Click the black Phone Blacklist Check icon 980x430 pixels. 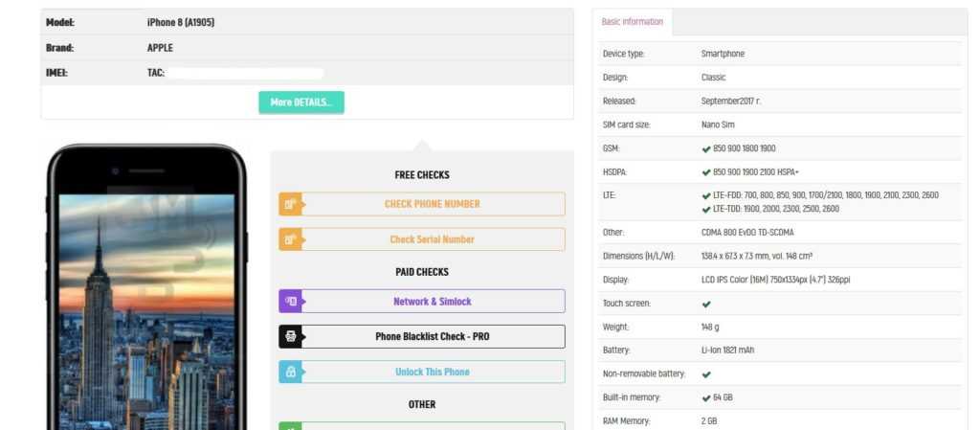coord(290,337)
